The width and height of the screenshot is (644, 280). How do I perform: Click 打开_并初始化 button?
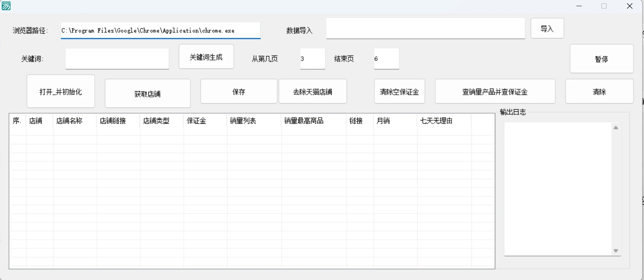pos(61,92)
